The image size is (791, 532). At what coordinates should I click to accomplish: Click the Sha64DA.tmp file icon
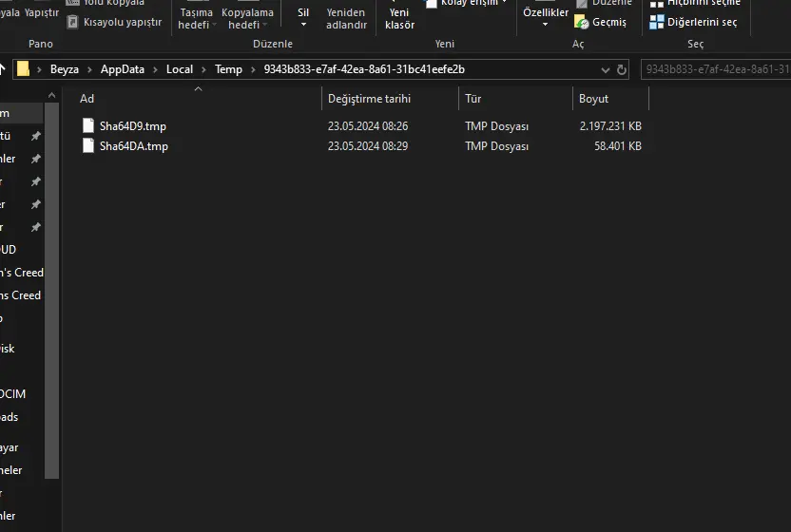(88, 145)
